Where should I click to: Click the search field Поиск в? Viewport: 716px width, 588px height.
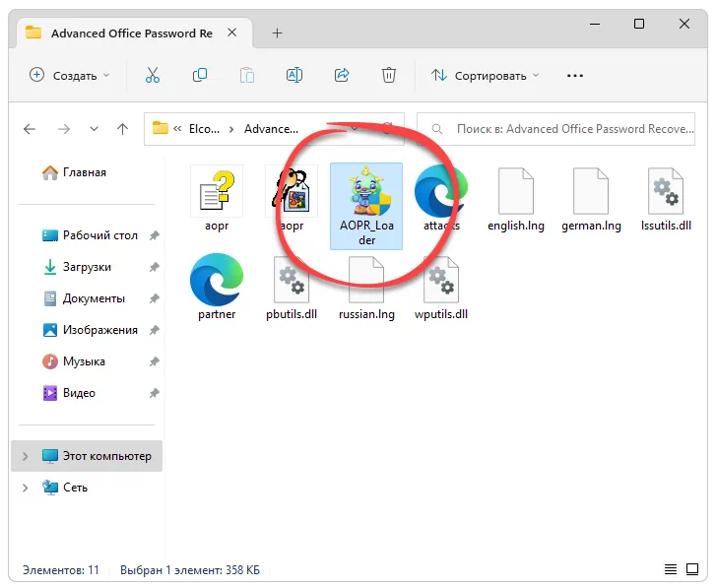pyautogui.click(x=555, y=129)
